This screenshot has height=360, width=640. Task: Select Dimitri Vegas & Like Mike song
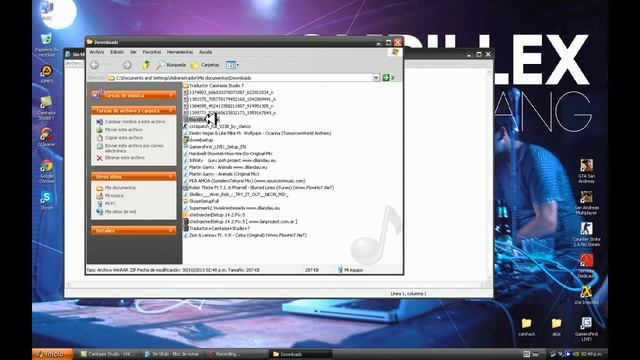(257, 133)
